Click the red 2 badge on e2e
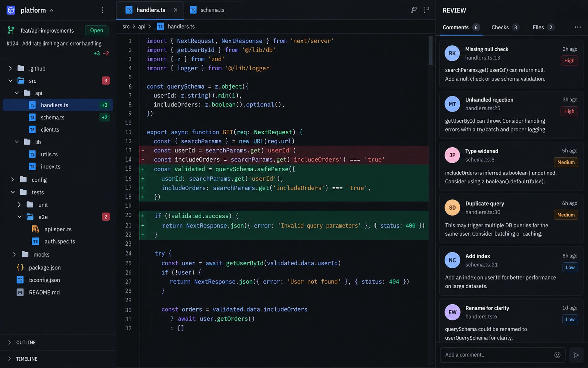The image size is (588, 368). [x=106, y=217]
